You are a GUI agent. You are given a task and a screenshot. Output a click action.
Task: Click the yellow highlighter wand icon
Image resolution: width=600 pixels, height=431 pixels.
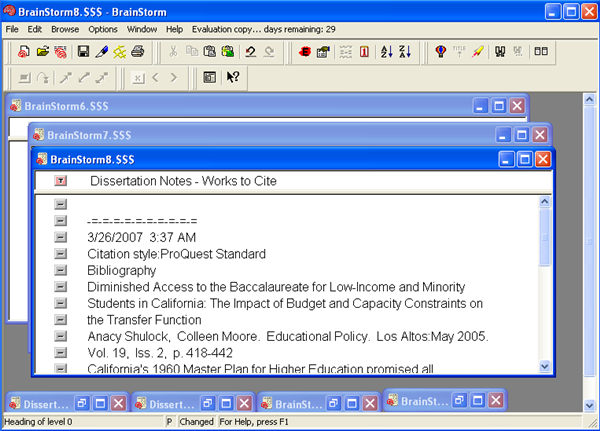[x=478, y=51]
